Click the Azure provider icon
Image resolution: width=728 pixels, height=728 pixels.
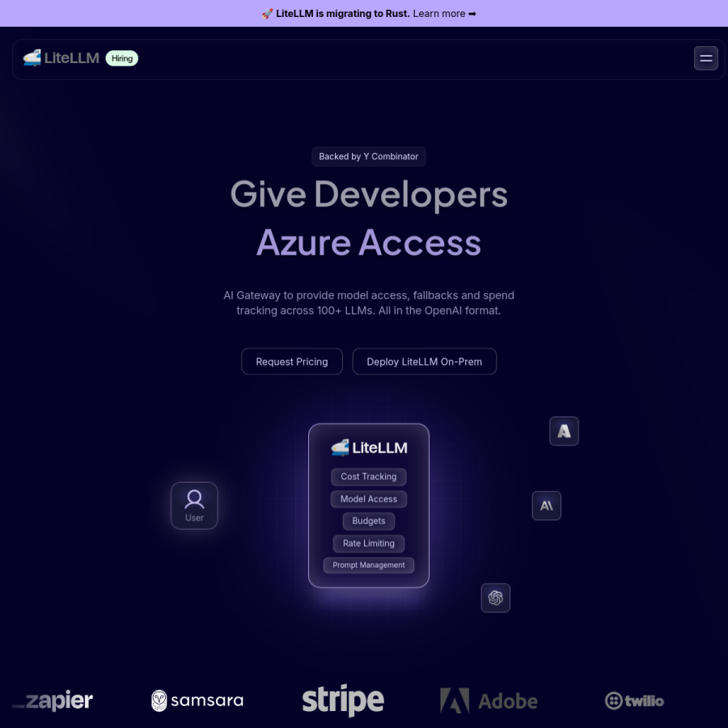click(x=564, y=431)
